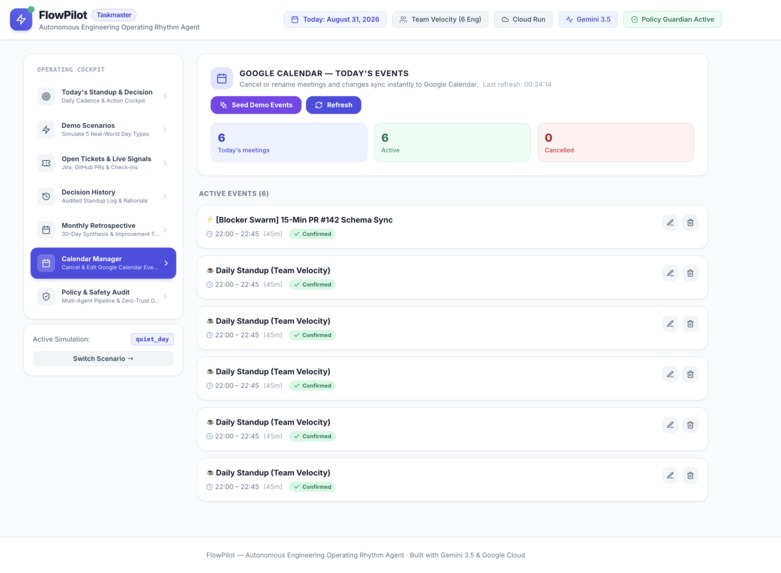Click the Demo Scenarios lightning bolt icon

click(x=46, y=130)
